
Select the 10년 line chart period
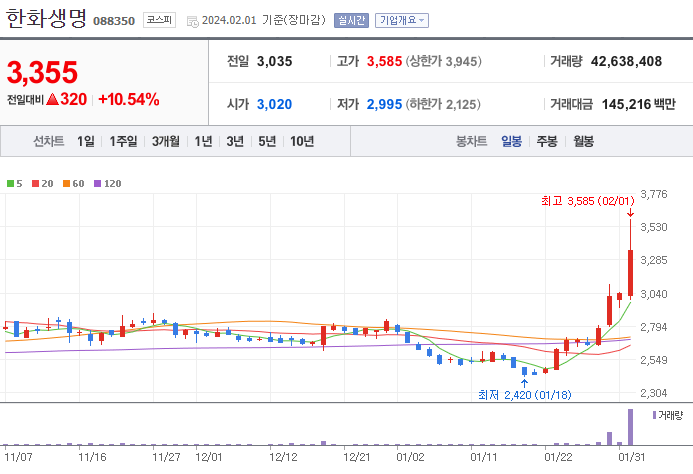click(x=302, y=141)
